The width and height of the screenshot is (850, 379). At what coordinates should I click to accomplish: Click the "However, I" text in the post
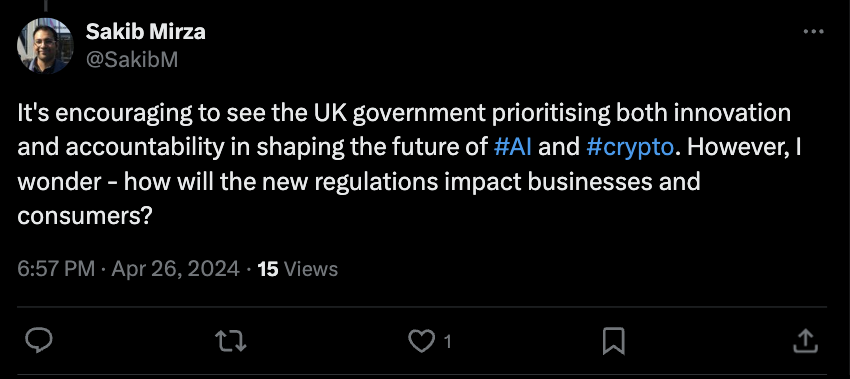pyautogui.click(x=742, y=148)
